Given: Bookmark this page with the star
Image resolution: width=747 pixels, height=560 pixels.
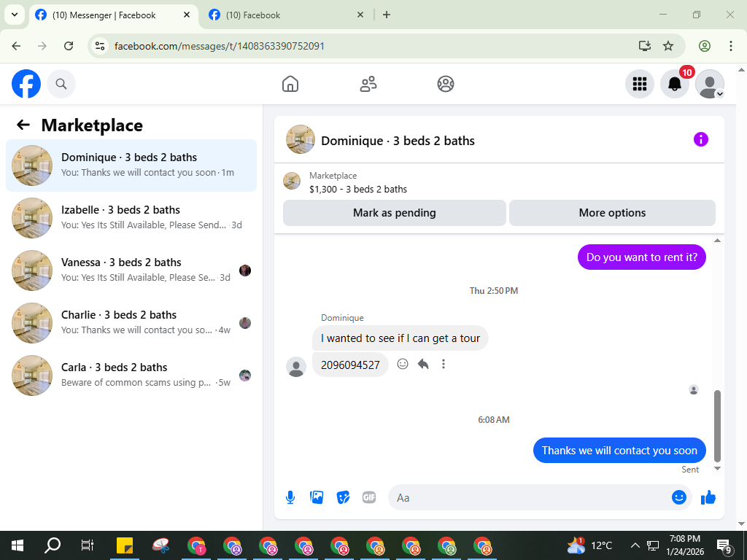Looking at the screenshot, I should pyautogui.click(x=668, y=46).
